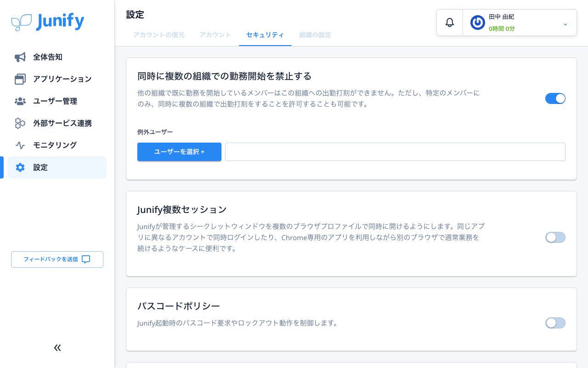This screenshot has width=588, height=368.
Task: Switch to the アカウントの復元 tab
Action: pos(159,35)
